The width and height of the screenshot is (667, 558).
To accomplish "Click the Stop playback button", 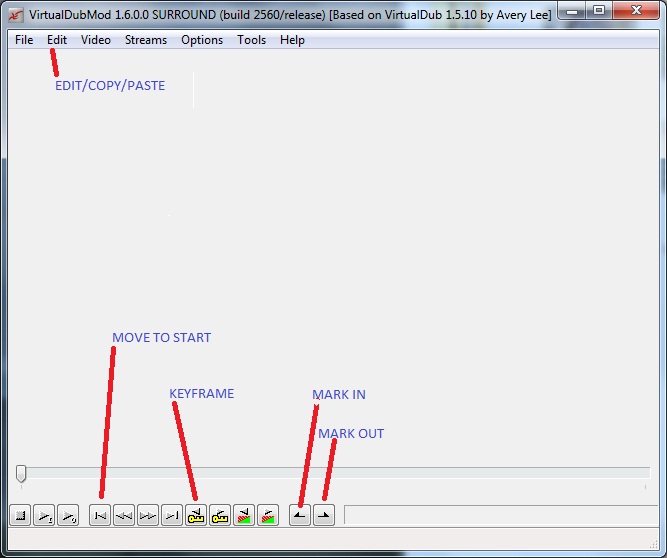I will (x=20, y=515).
